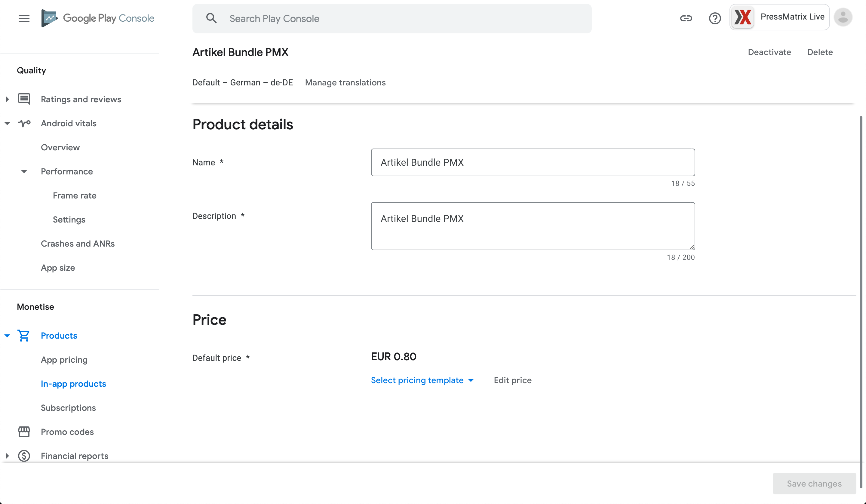This screenshot has width=866, height=504.
Task: Open Promo codes page
Action: 67,432
